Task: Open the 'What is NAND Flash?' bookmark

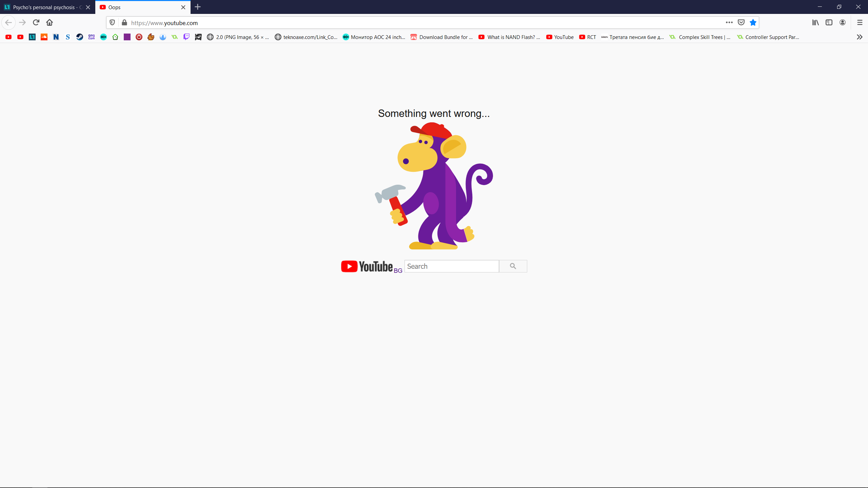Action: (x=509, y=37)
